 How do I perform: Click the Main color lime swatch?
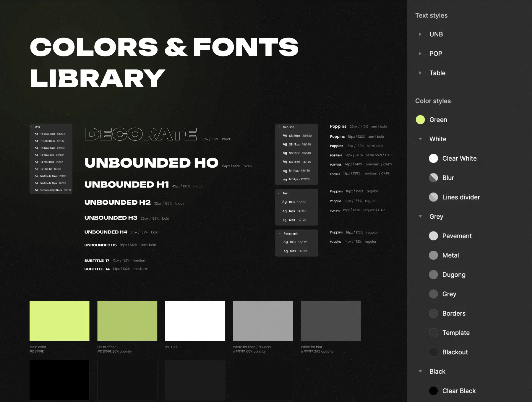[59, 321]
